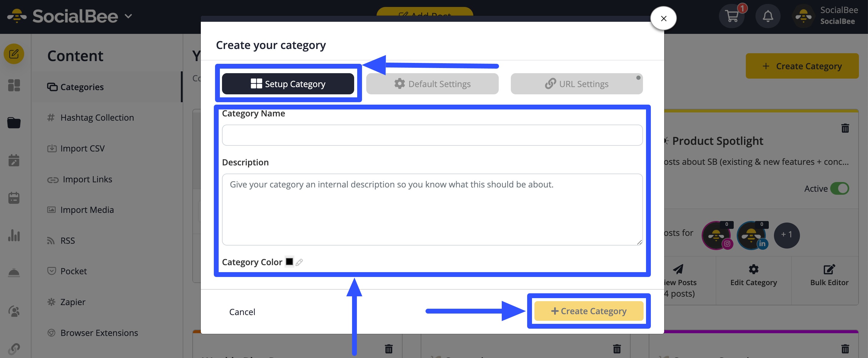Open the Category Color picker swatch
The image size is (868, 358).
289,262
